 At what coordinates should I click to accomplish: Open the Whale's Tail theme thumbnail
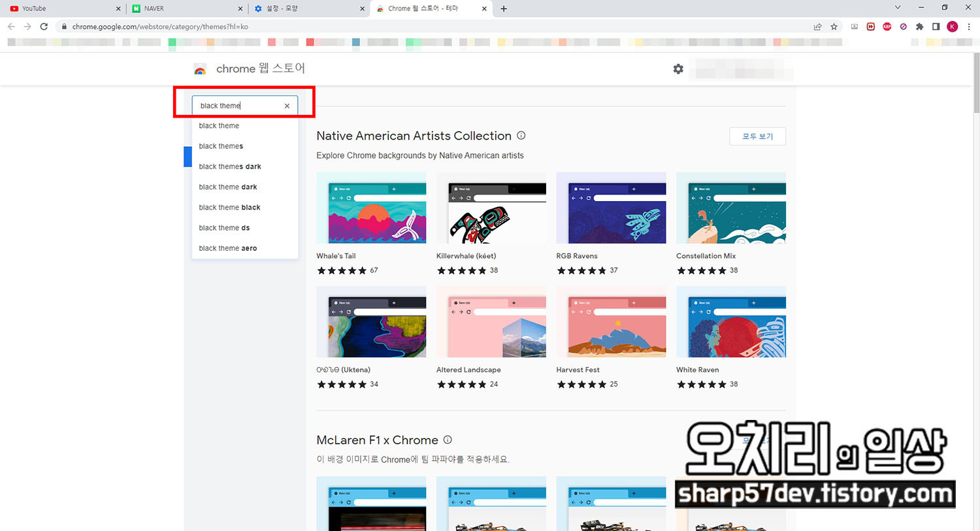click(371, 208)
